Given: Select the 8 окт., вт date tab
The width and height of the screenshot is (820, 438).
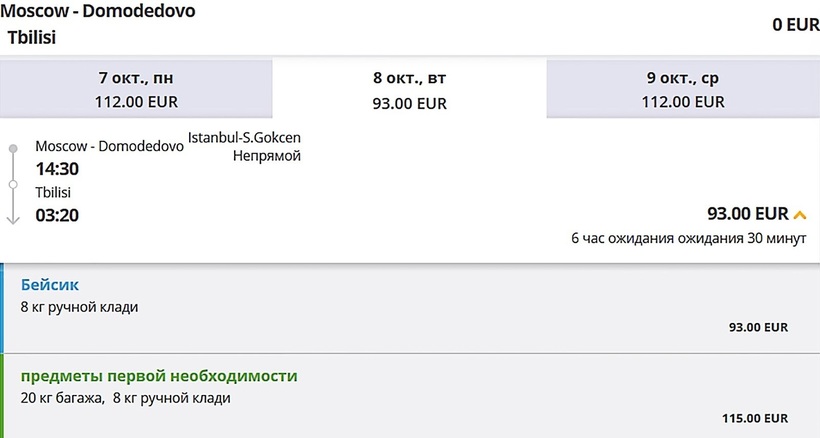Looking at the screenshot, I should pos(409,90).
